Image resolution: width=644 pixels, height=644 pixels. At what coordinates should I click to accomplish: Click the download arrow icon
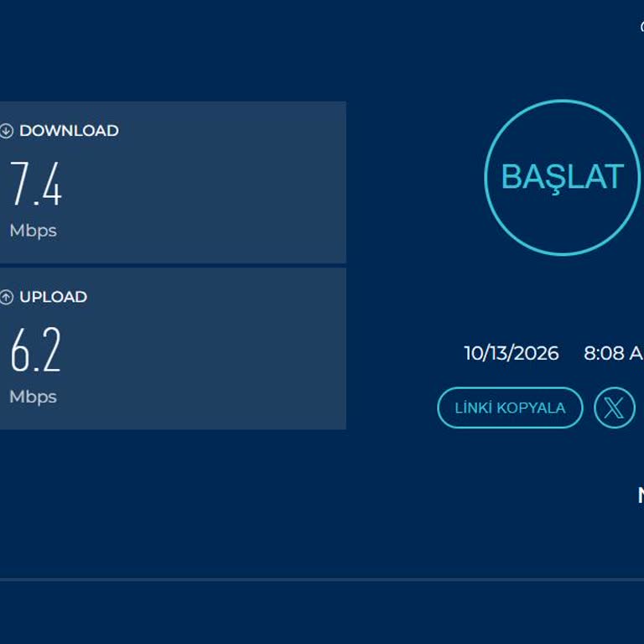point(6,131)
